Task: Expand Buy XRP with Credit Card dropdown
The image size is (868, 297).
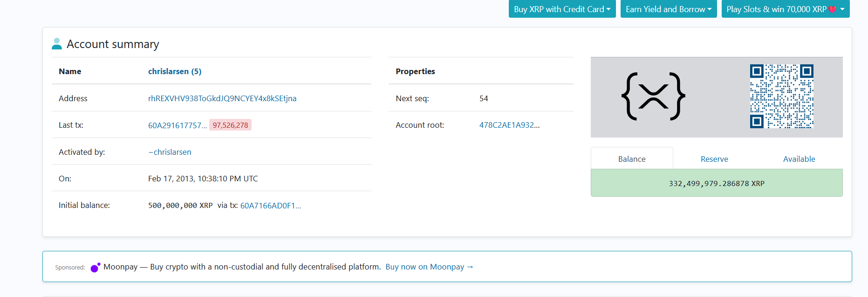Action: 562,9
